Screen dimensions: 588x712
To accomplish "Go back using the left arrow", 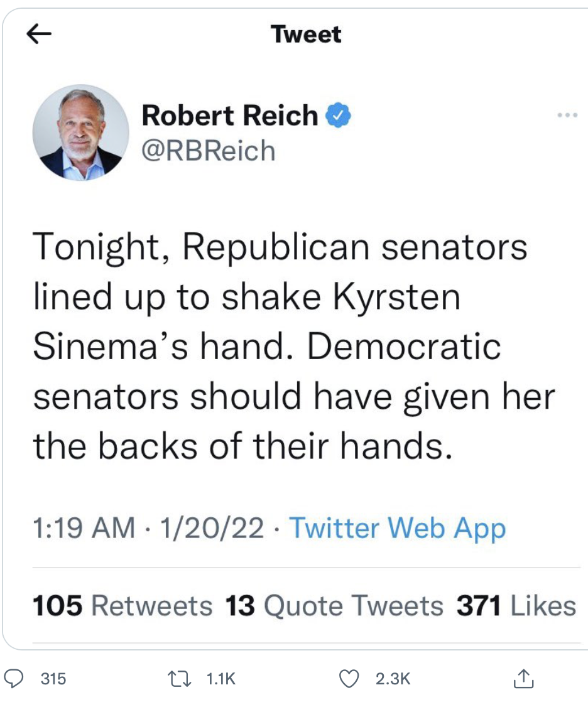I will [x=40, y=35].
